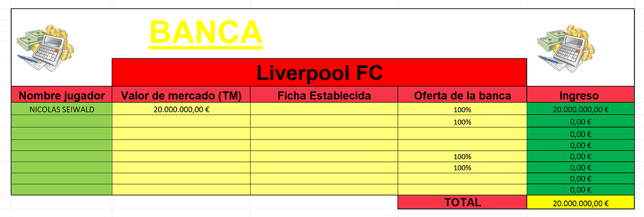Click the yellow total amount cell
The width and height of the screenshot is (644, 217).
581,202
